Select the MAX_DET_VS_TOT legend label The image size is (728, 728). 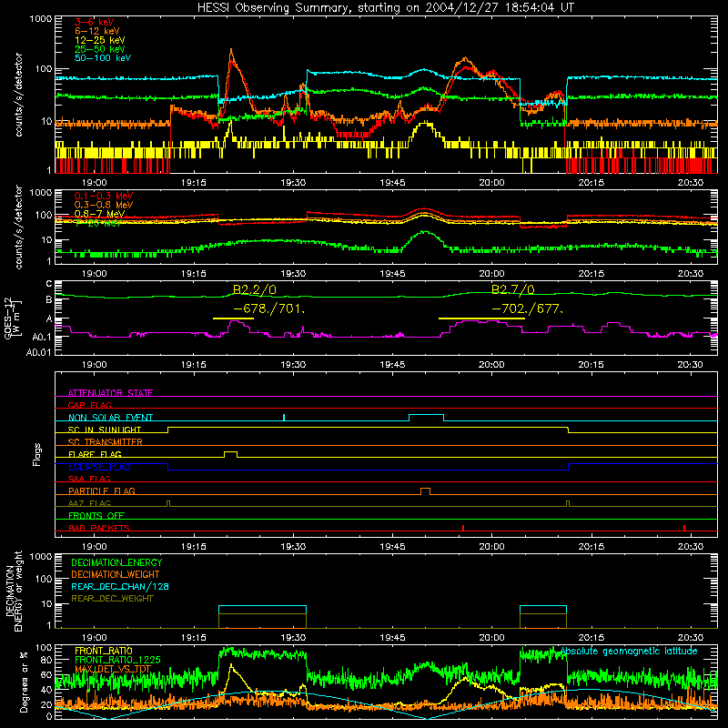113,669
